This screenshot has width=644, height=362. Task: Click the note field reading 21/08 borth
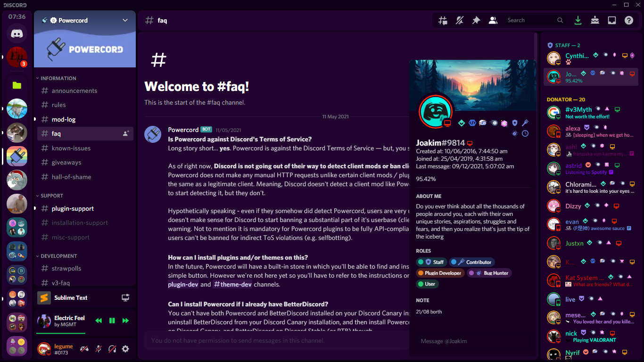(x=473, y=312)
